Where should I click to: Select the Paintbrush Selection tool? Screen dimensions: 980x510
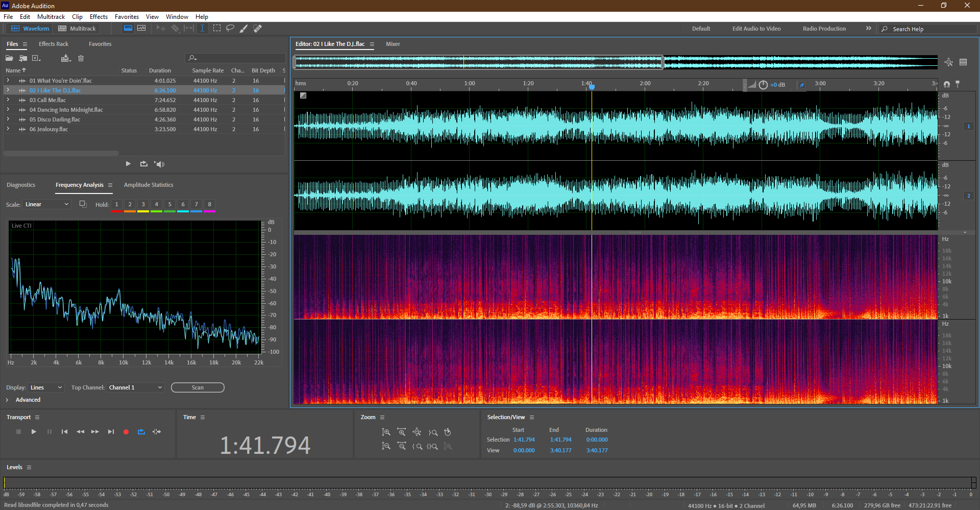point(244,29)
